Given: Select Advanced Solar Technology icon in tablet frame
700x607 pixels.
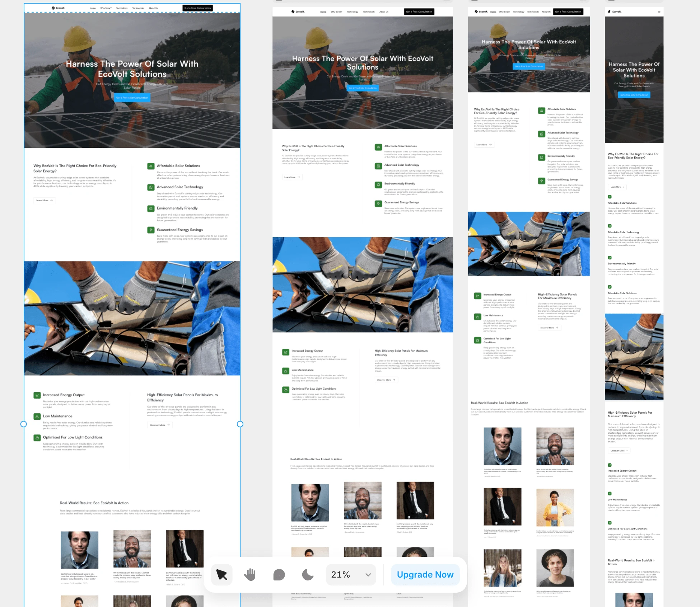Looking at the screenshot, I should click(x=541, y=134).
